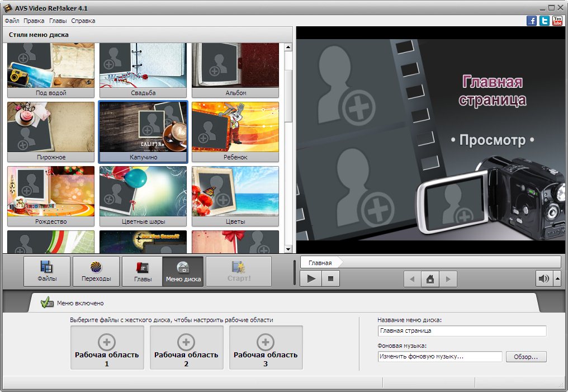
Task: Open the Справка menu
Action: pos(83,21)
